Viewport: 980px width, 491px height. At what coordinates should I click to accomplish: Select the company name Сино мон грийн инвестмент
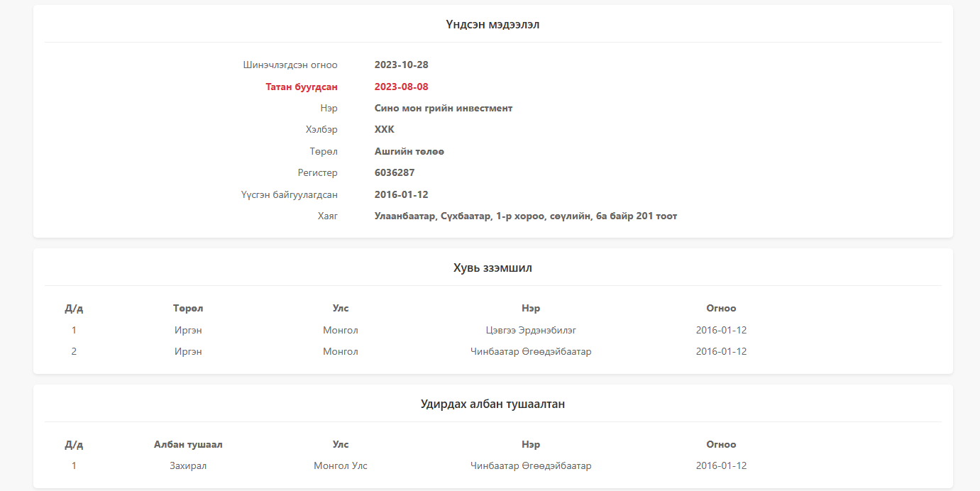coord(443,108)
